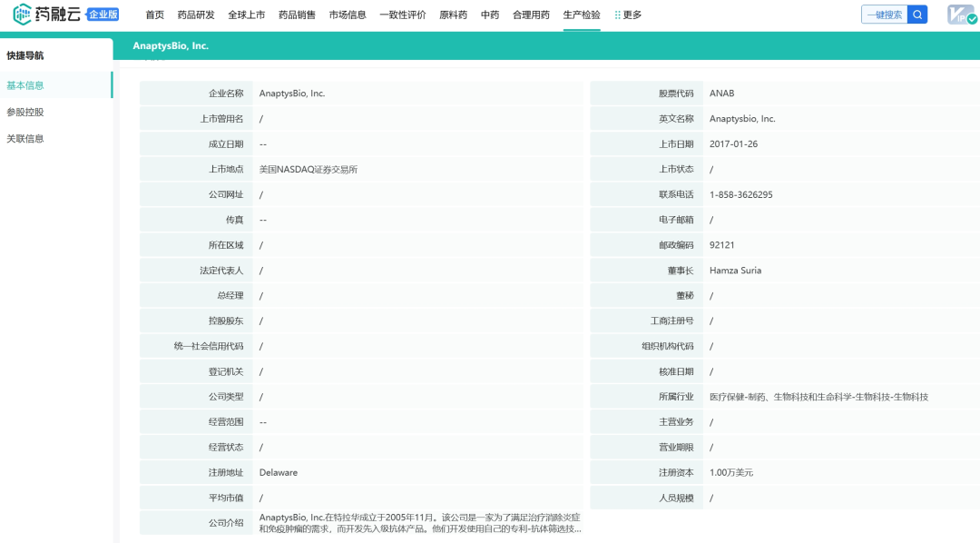The image size is (980, 543).
Task: Open the 更多 grid menu
Action: click(x=628, y=15)
